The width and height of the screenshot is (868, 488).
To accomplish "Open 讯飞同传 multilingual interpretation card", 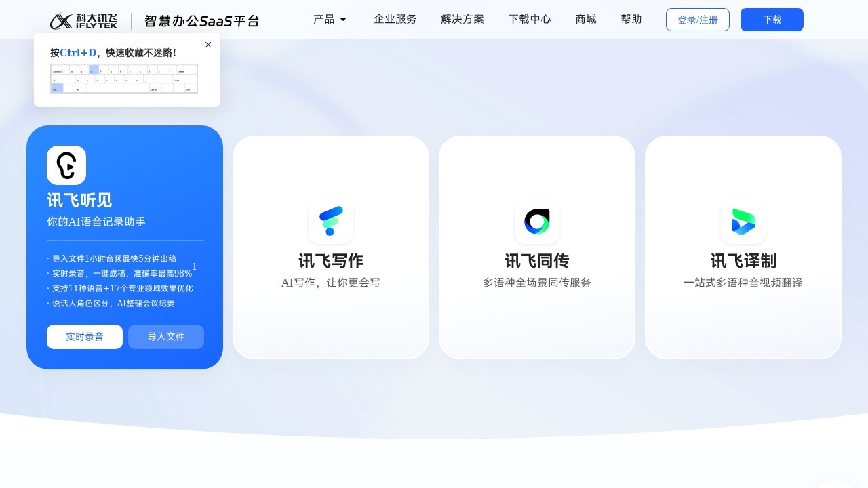I will click(536, 247).
